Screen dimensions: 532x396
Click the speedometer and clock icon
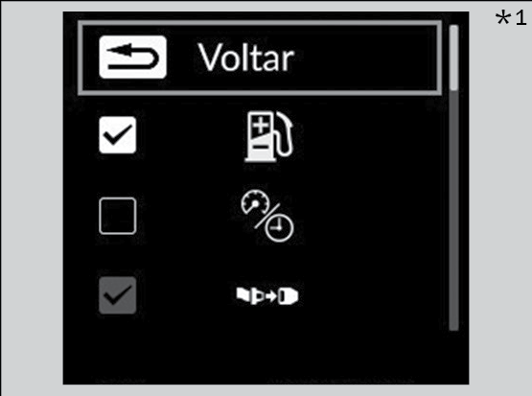(267, 216)
